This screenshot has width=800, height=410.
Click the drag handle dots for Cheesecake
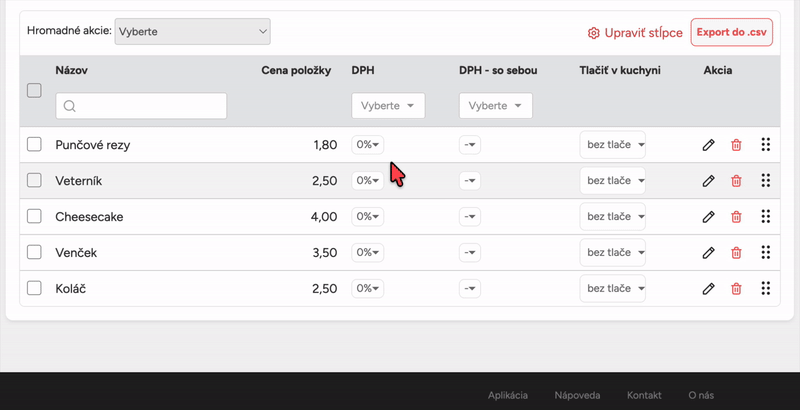click(x=765, y=217)
